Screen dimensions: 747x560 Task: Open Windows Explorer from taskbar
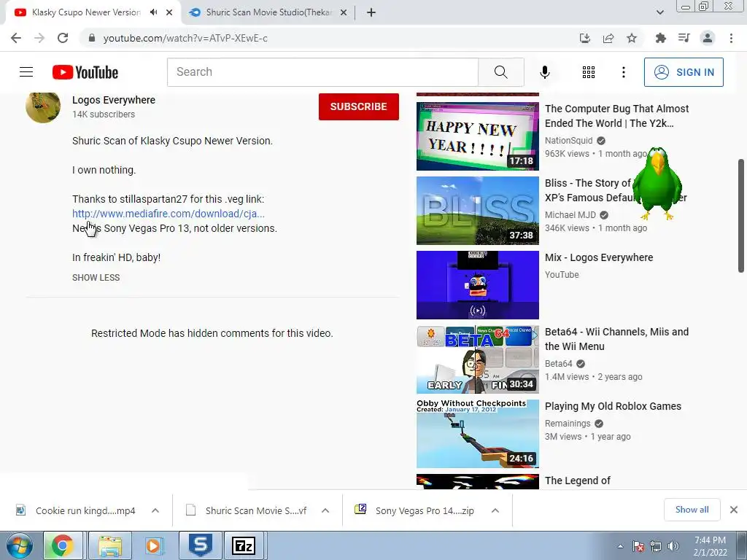pos(110,545)
